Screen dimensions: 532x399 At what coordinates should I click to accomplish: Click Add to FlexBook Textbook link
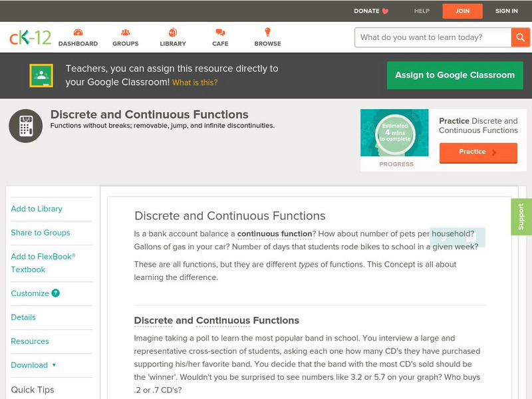[43, 263]
